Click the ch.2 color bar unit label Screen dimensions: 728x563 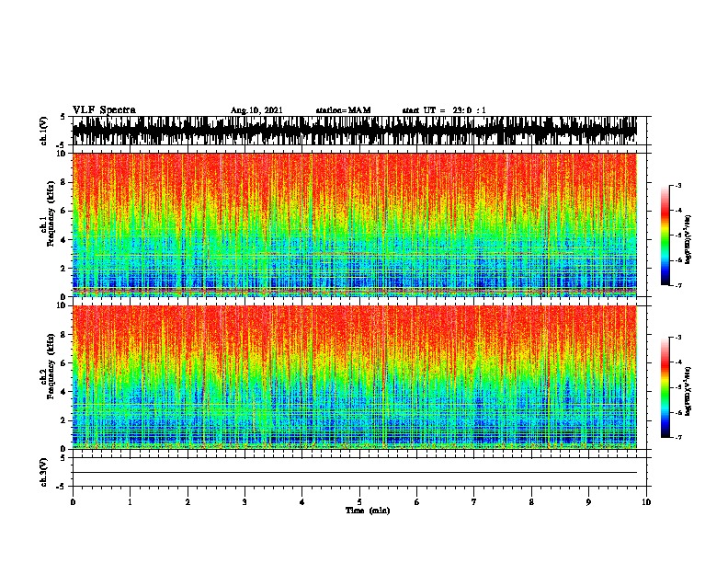[688, 392]
